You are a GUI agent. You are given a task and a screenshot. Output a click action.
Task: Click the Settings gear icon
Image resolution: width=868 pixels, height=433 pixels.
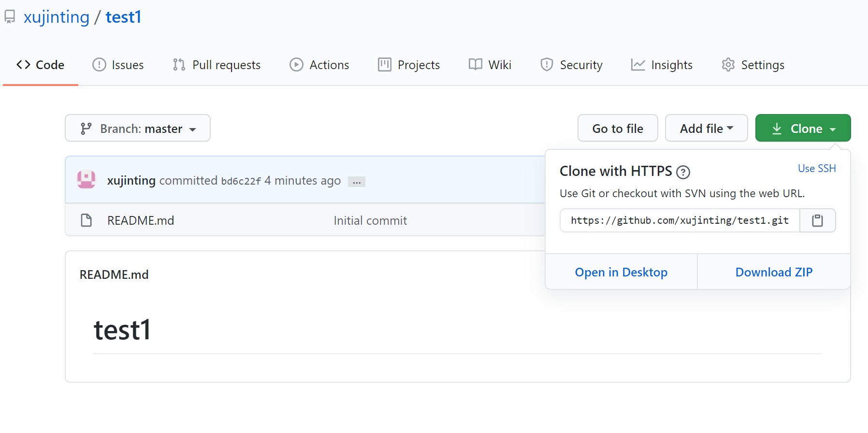point(728,65)
